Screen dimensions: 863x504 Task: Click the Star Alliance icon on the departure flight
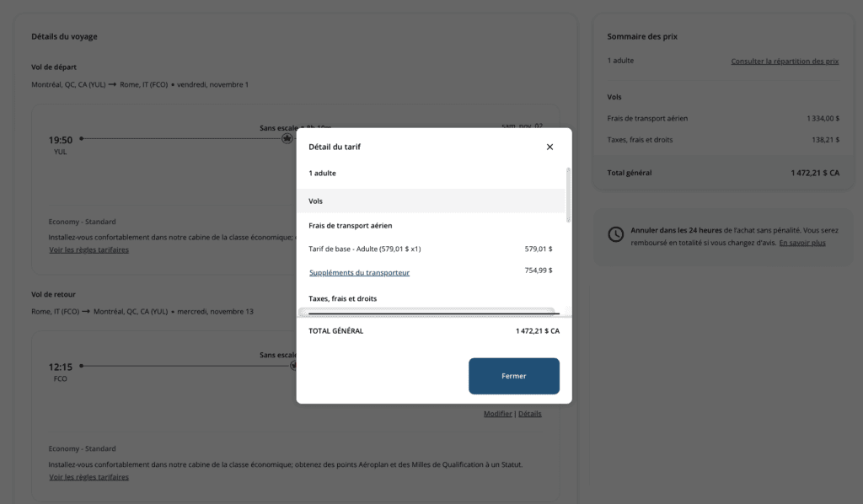pyautogui.click(x=287, y=138)
